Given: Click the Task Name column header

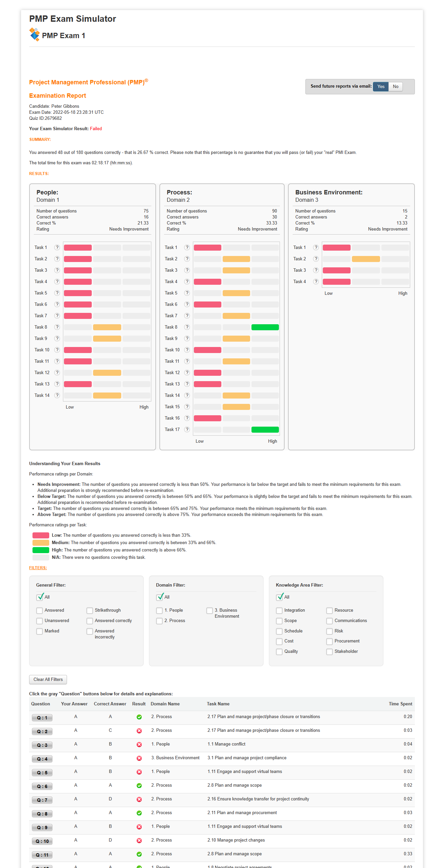Looking at the screenshot, I should 218,704.
